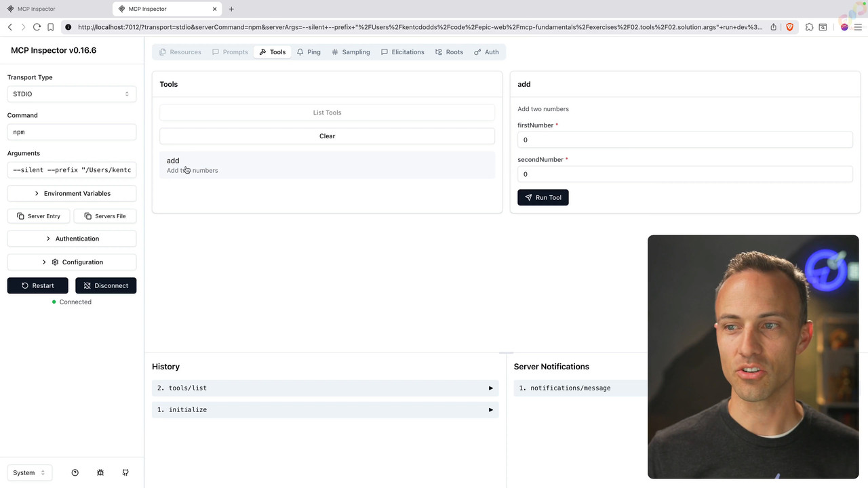Select the Prompts tab
This screenshot has height=488, width=868.
[231, 52]
